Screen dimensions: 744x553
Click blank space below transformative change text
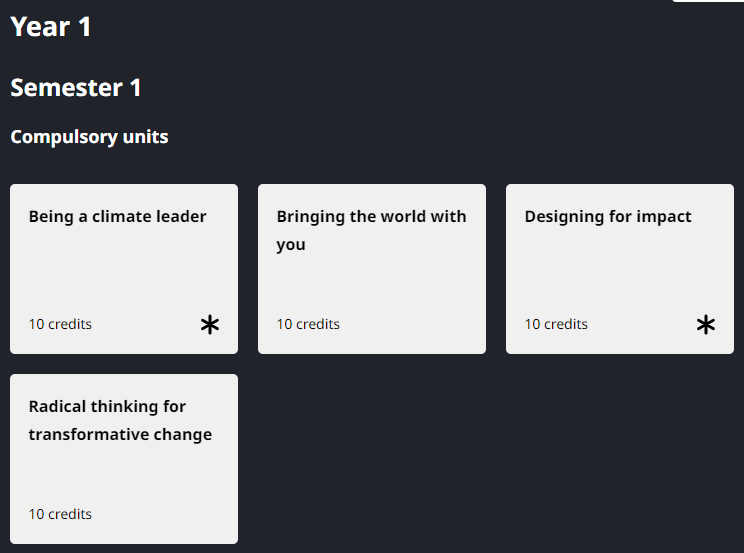[124, 475]
